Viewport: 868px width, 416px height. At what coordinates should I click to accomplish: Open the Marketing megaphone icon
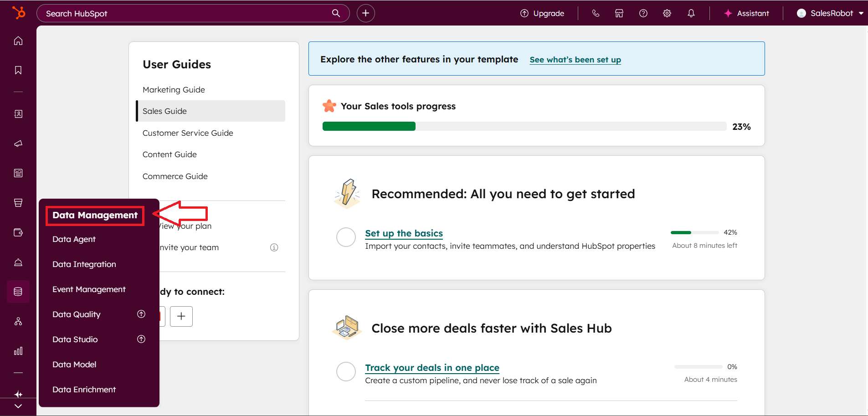pyautogui.click(x=18, y=144)
